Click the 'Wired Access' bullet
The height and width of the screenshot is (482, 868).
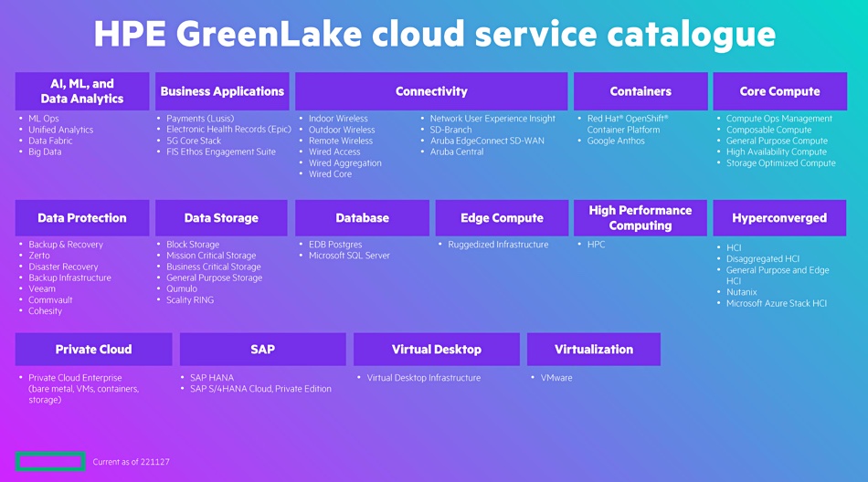(334, 152)
